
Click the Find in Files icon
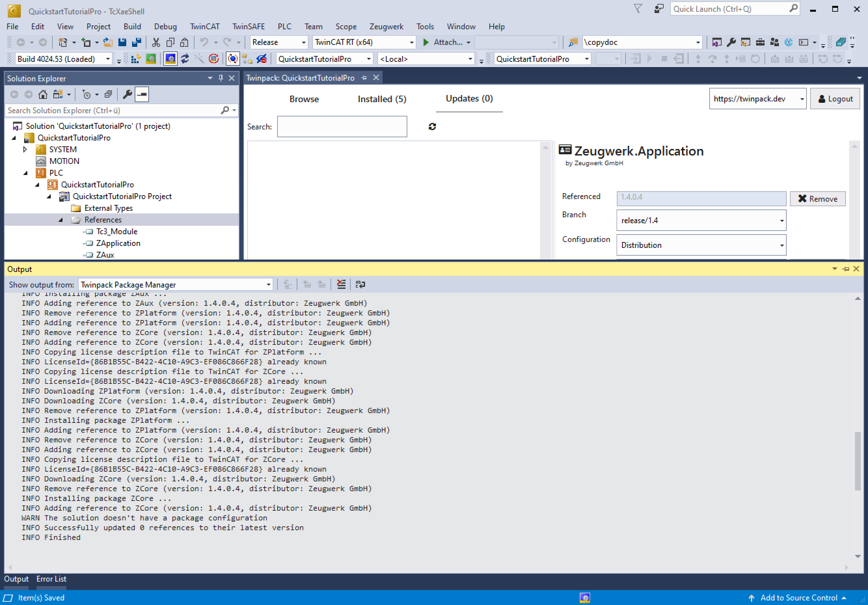click(573, 42)
